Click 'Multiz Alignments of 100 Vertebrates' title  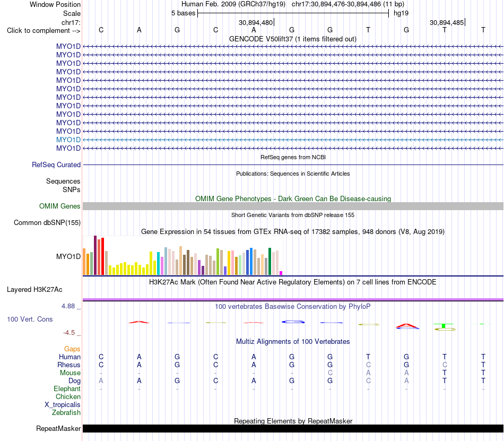(293, 341)
